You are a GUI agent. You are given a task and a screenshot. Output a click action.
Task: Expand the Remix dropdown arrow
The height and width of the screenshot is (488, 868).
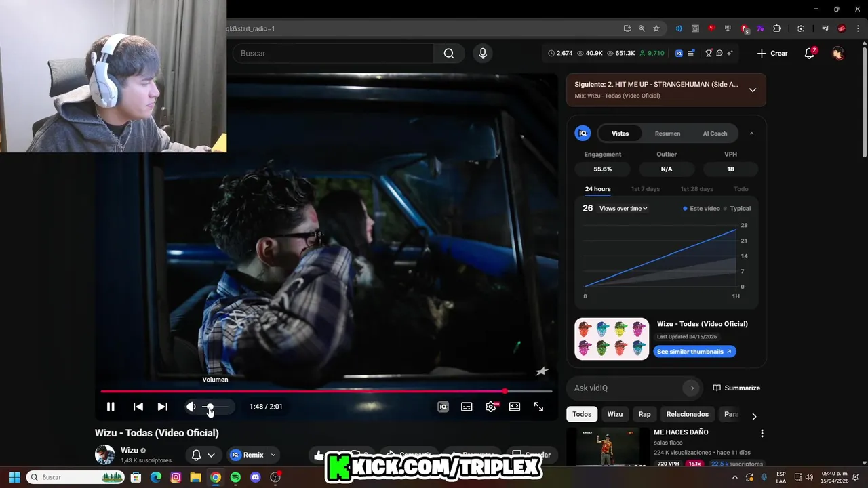click(x=273, y=455)
